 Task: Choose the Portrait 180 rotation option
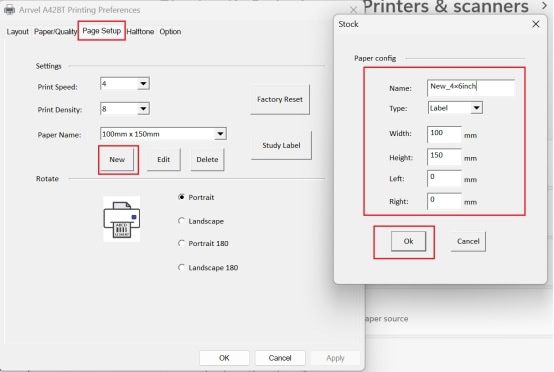point(181,243)
